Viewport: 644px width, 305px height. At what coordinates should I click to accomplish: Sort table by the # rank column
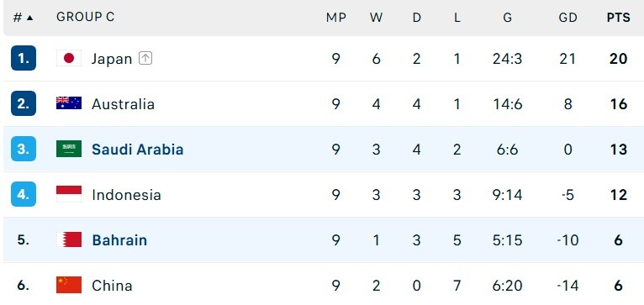click(x=23, y=18)
